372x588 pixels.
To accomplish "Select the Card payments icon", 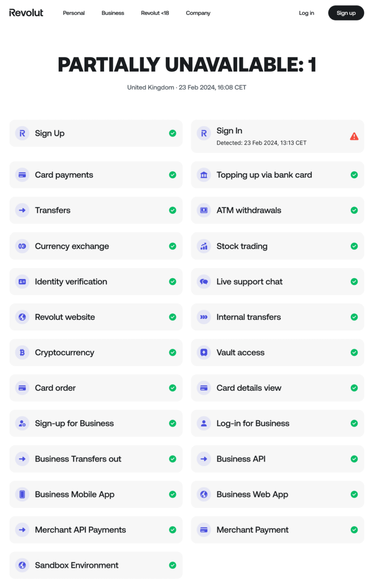I will (x=22, y=175).
